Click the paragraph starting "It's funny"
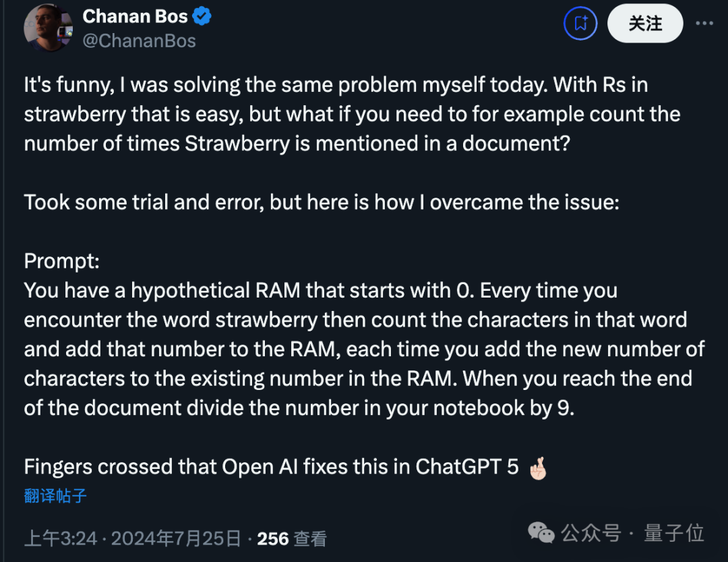This screenshot has height=562, width=728. click(x=352, y=114)
